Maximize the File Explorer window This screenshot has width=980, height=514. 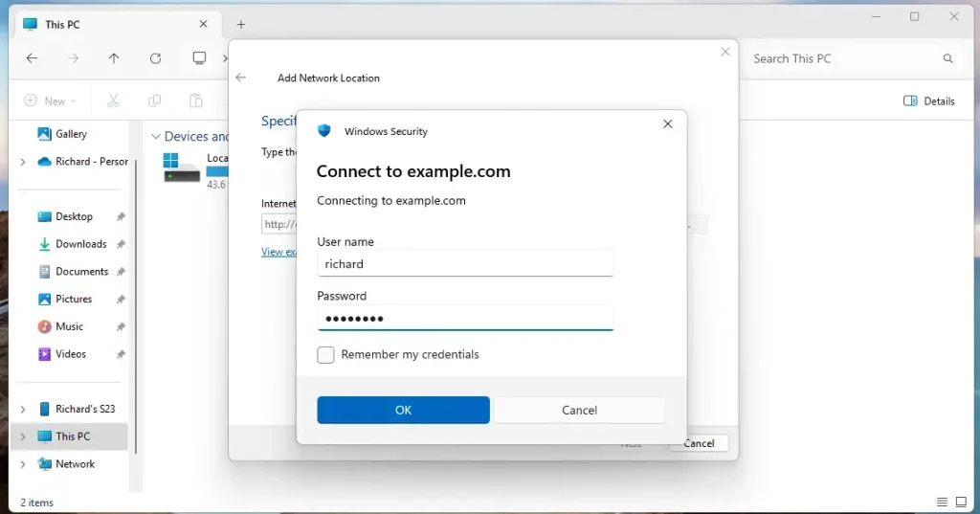point(914,17)
